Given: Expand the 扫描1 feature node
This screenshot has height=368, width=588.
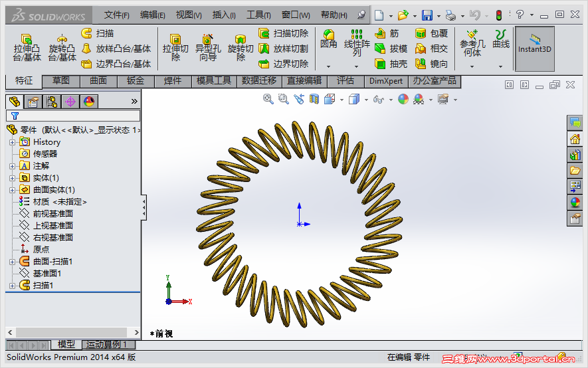Looking at the screenshot, I should tap(12, 286).
